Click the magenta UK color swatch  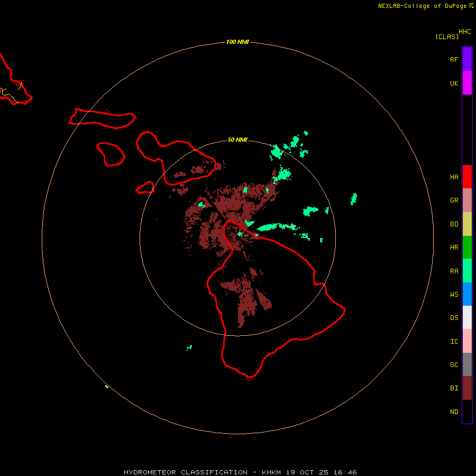pyautogui.click(x=467, y=83)
